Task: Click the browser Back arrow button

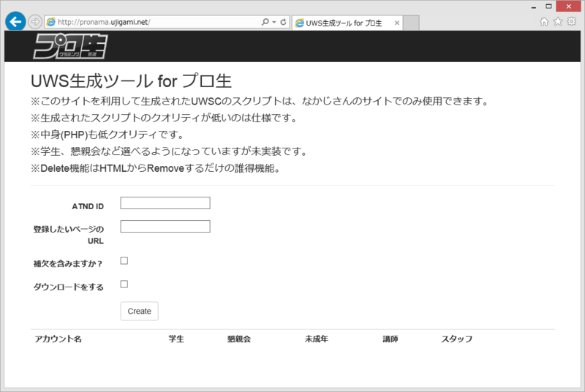Action: coord(15,22)
